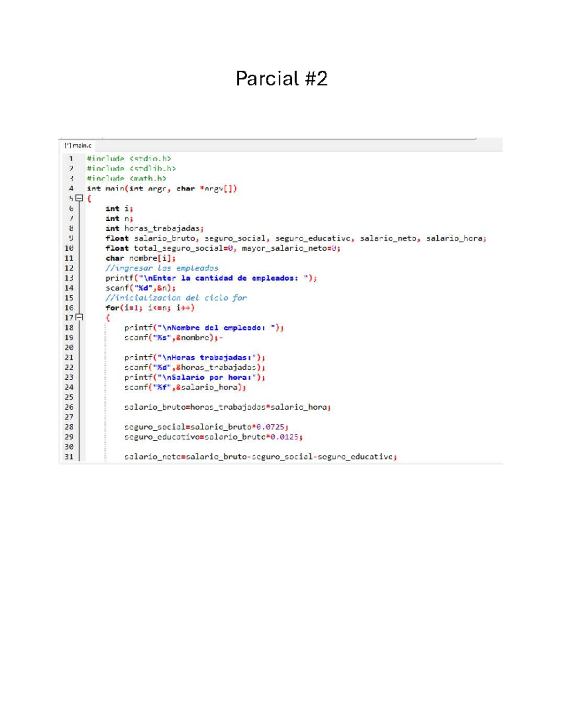
Task: Click line number 16 in the gutter
Action: 68,308
